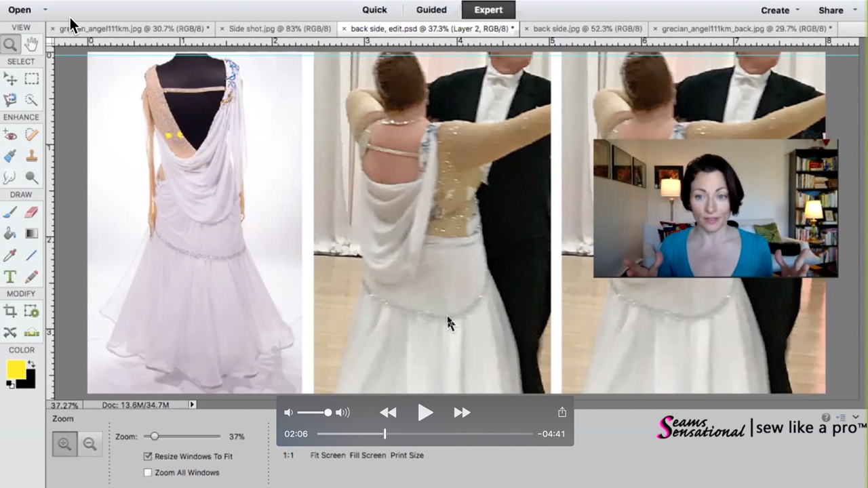Click the Share button
The height and width of the screenshot is (488, 868).
pyautogui.click(x=831, y=9)
